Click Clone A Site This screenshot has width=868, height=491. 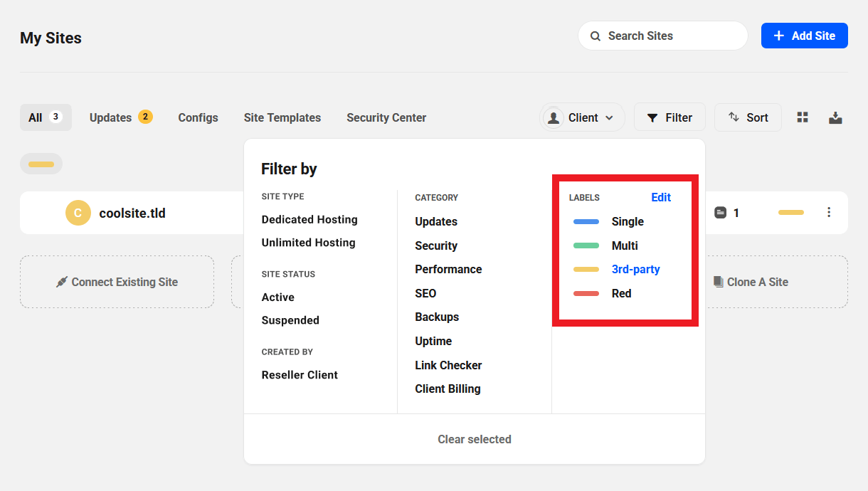pos(757,282)
